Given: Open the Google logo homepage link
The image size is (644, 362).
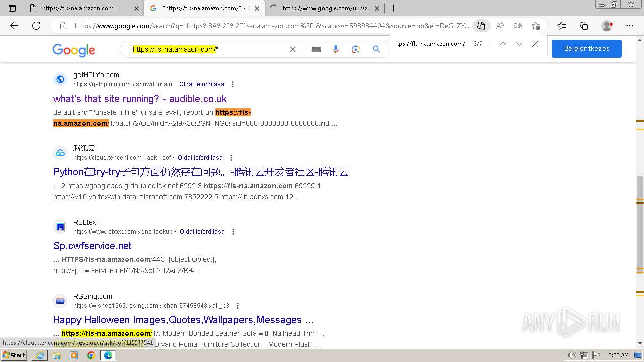Looking at the screenshot, I should tap(73, 50).
